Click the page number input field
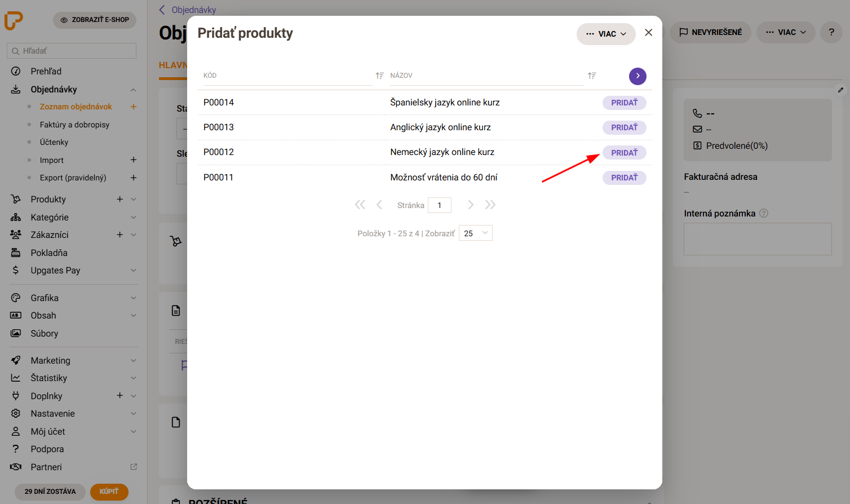Image resolution: width=850 pixels, height=504 pixels. pyautogui.click(x=440, y=205)
